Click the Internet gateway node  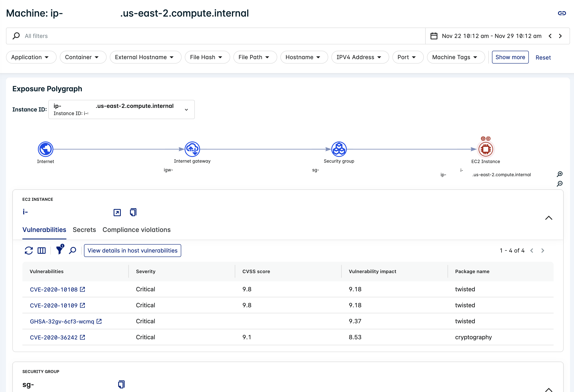click(192, 149)
